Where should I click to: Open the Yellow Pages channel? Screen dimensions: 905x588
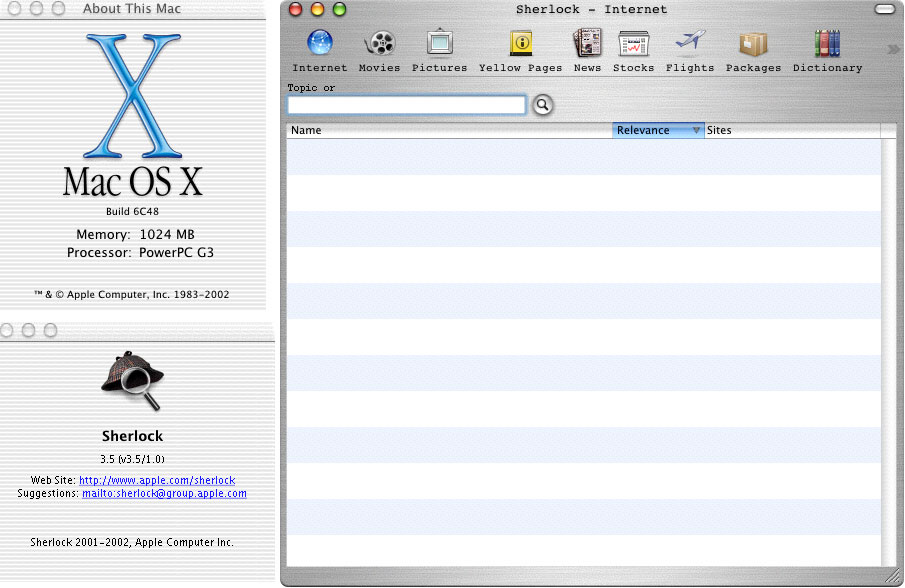(521, 51)
